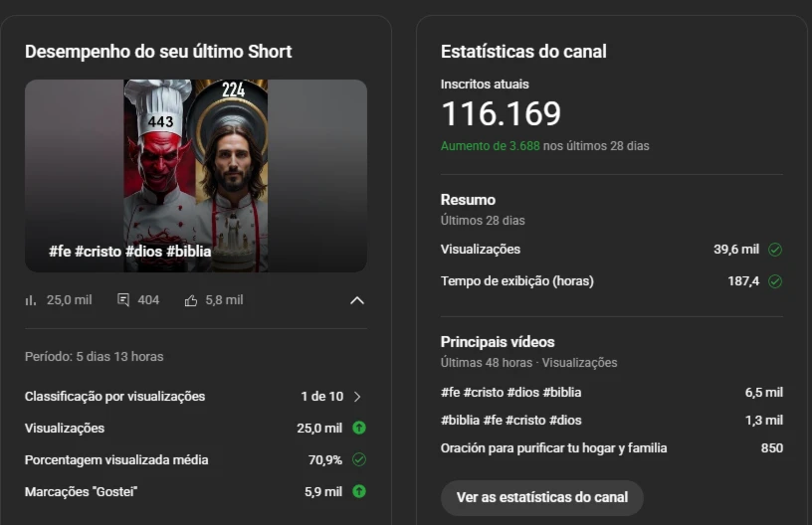This screenshot has width=812, height=525.
Task: Click the thumbs-up likes icon
Action: click(191, 300)
